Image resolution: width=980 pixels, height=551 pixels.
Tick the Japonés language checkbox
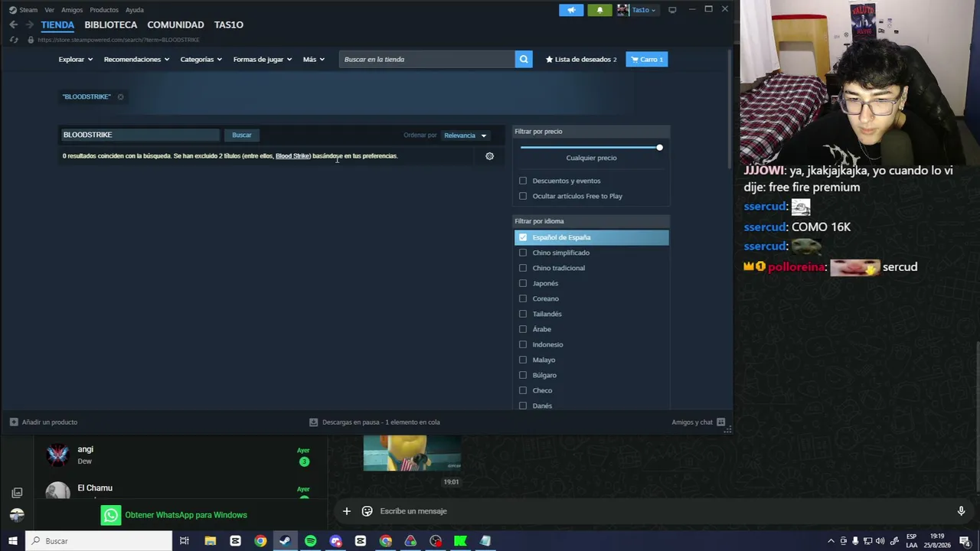[x=523, y=283]
